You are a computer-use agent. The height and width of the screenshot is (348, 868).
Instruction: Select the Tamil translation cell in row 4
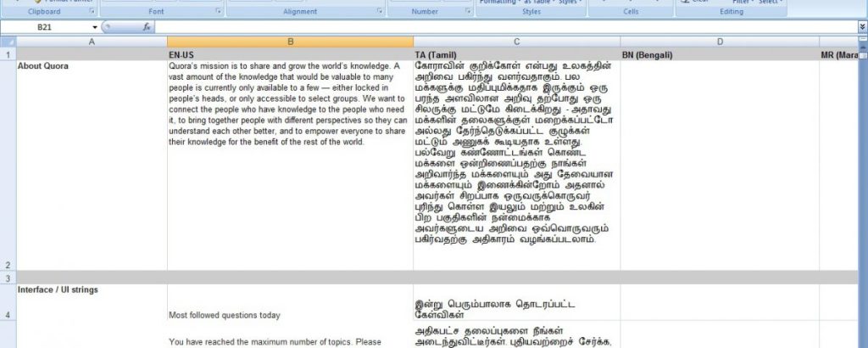pyautogui.click(x=516, y=302)
